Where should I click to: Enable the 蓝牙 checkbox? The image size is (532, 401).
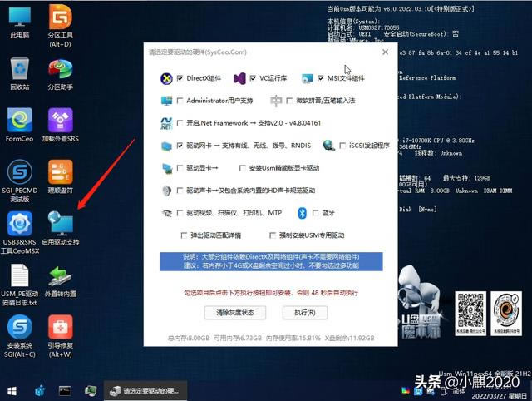click(x=316, y=213)
